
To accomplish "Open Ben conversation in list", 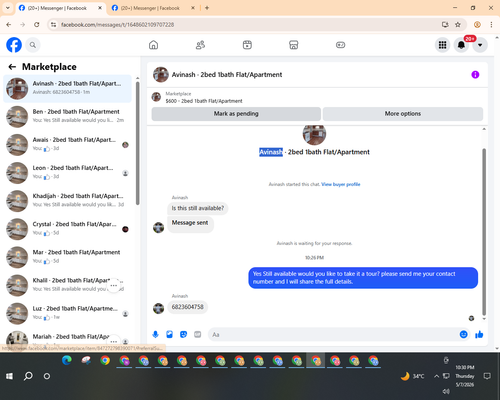I will coord(67,117).
